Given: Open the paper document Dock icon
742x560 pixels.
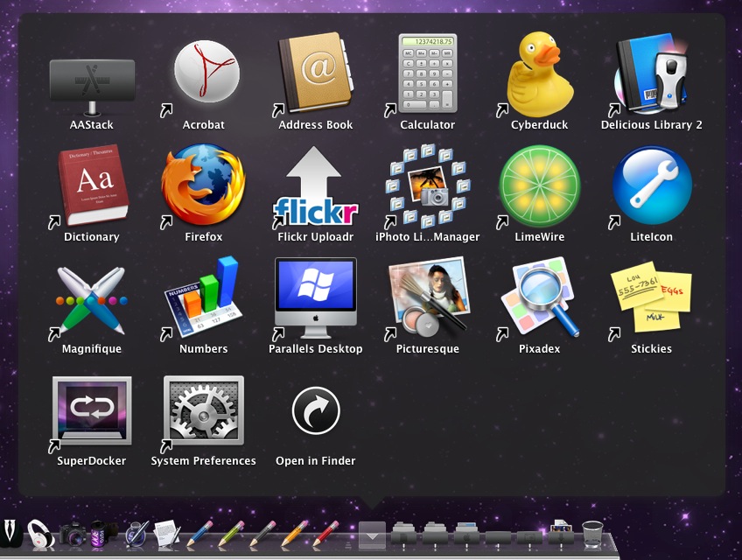Looking at the screenshot, I should [167, 534].
